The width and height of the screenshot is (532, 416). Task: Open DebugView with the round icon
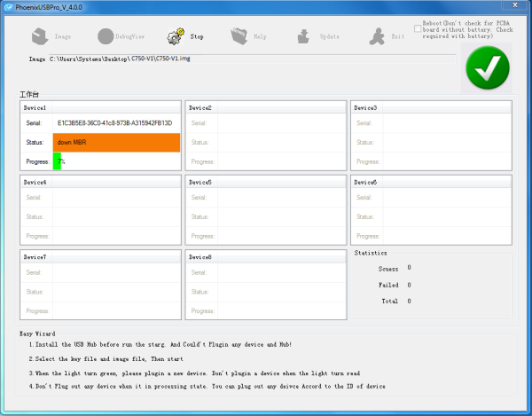click(x=106, y=36)
